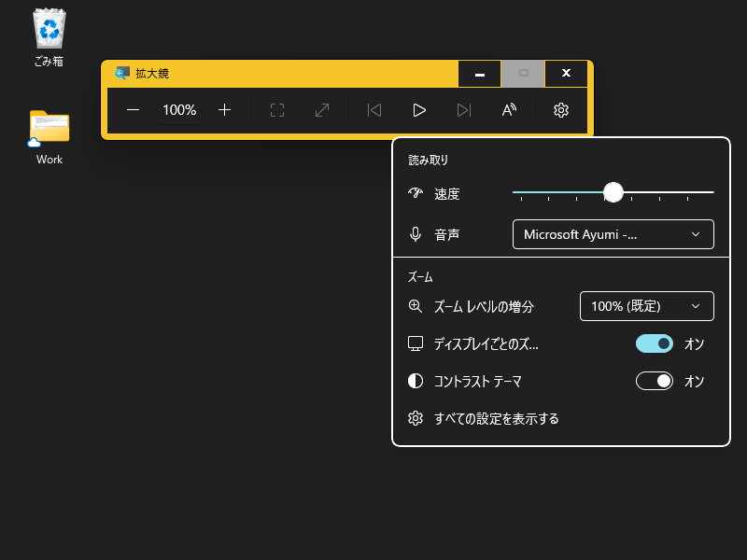Click the 読み取り section heading
The width and height of the screenshot is (747, 560).
coord(429,160)
